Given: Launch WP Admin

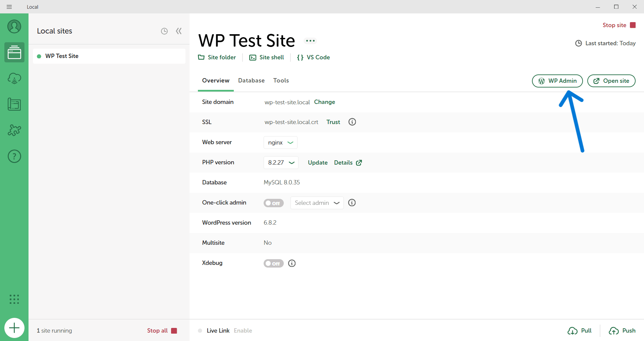Looking at the screenshot, I should pyautogui.click(x=557, y=81).
